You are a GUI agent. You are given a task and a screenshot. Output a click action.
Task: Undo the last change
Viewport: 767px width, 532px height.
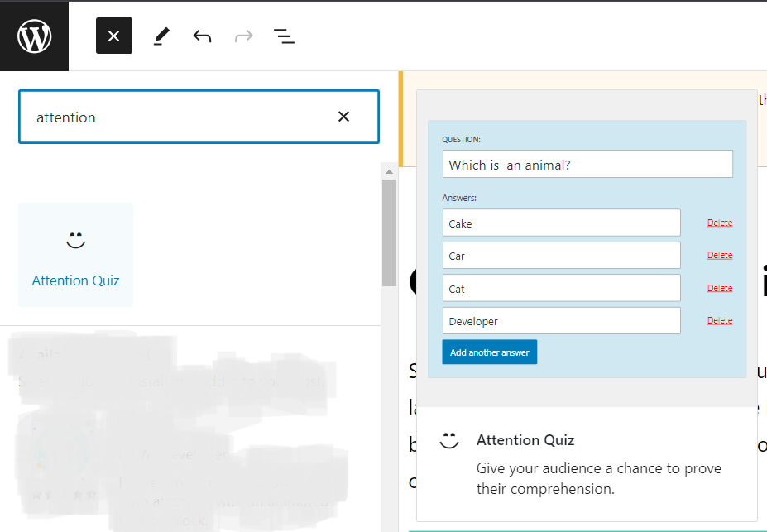click(x=202, y=36)
